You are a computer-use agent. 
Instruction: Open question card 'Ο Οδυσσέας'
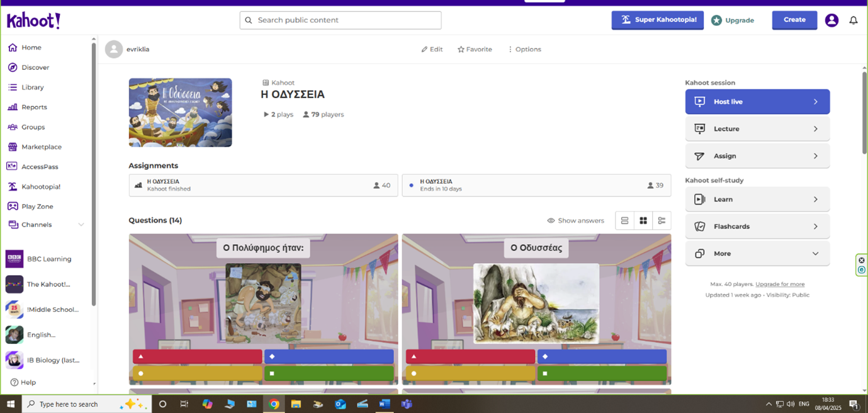pyautogui.click(x=536, y=309)
